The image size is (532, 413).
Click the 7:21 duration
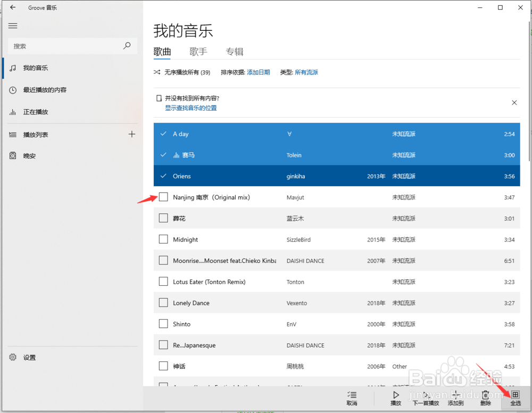pyautogui.click(x=509, y=345)
